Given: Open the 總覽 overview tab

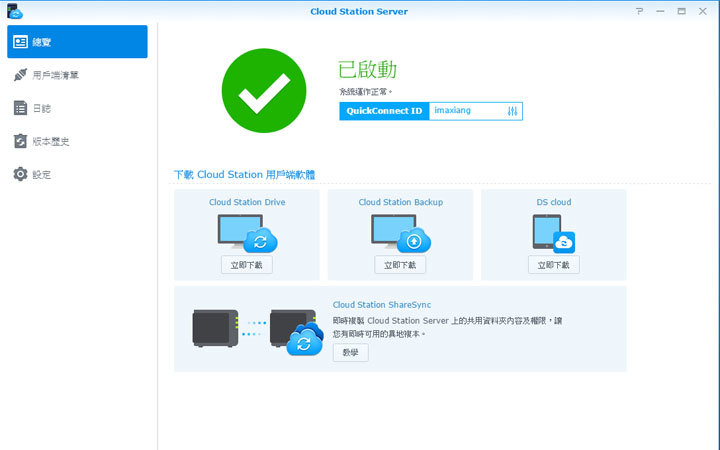Looking at the screenshot, I should (x=77, y=42).
